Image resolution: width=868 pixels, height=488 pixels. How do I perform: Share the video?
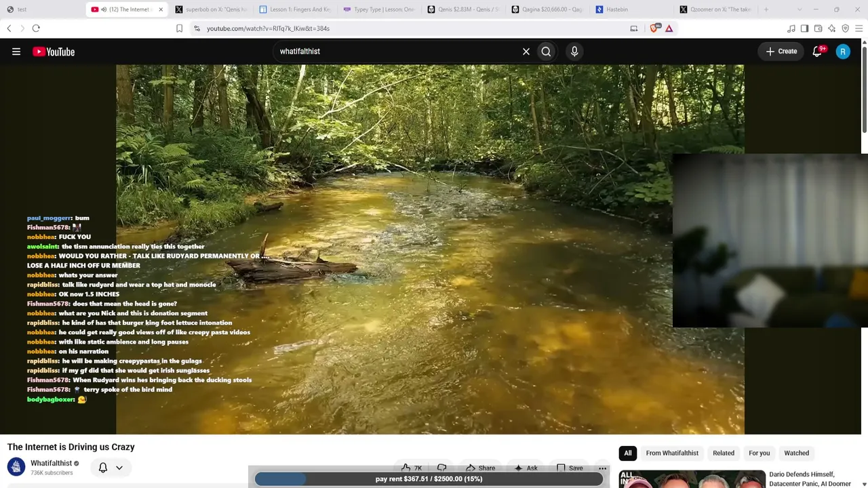click(x=479, y=468)
